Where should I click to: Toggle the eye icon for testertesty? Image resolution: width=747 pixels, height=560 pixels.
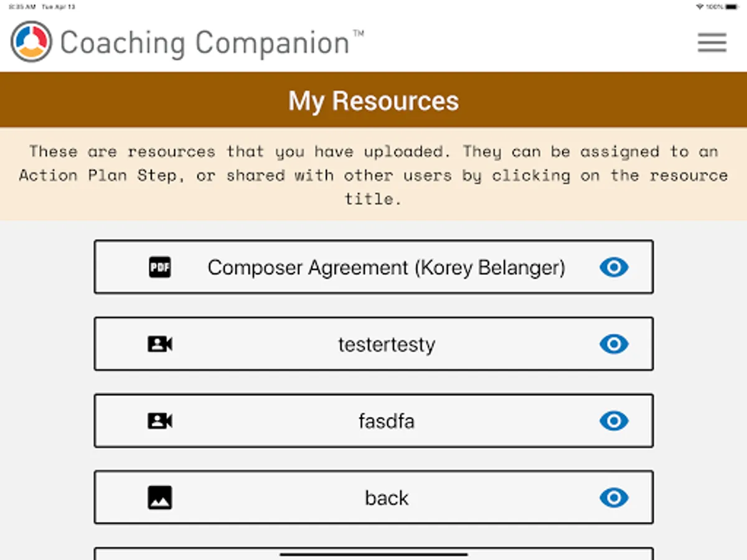click(x=614, y=344)
